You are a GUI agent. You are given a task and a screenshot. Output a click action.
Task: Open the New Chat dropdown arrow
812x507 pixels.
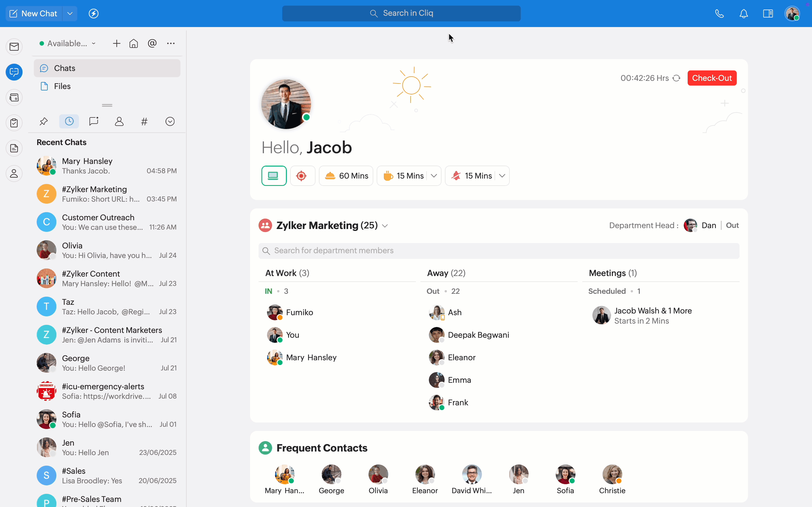coord(70,14)
